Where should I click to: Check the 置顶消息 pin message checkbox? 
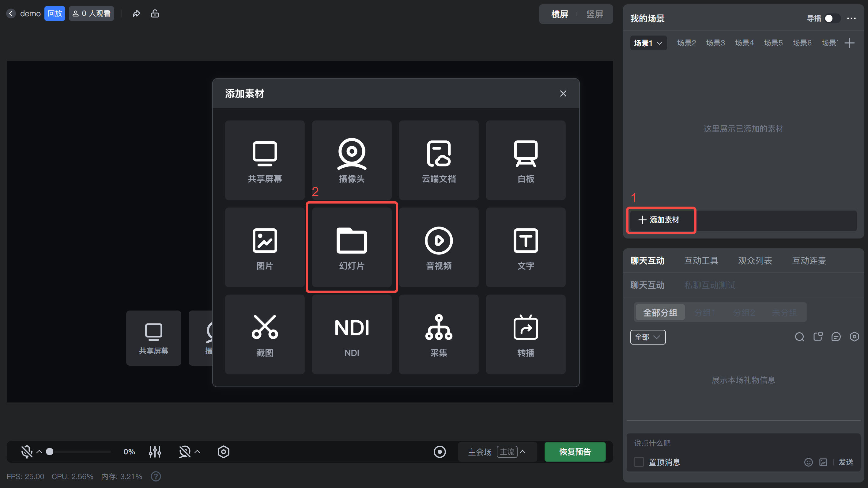click(639, 462)
